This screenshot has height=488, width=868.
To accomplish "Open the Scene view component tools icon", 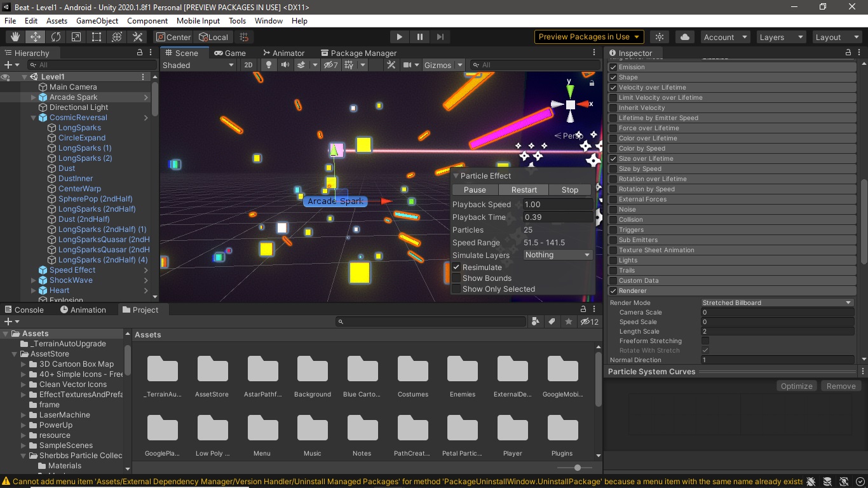I will click(391, 65).
